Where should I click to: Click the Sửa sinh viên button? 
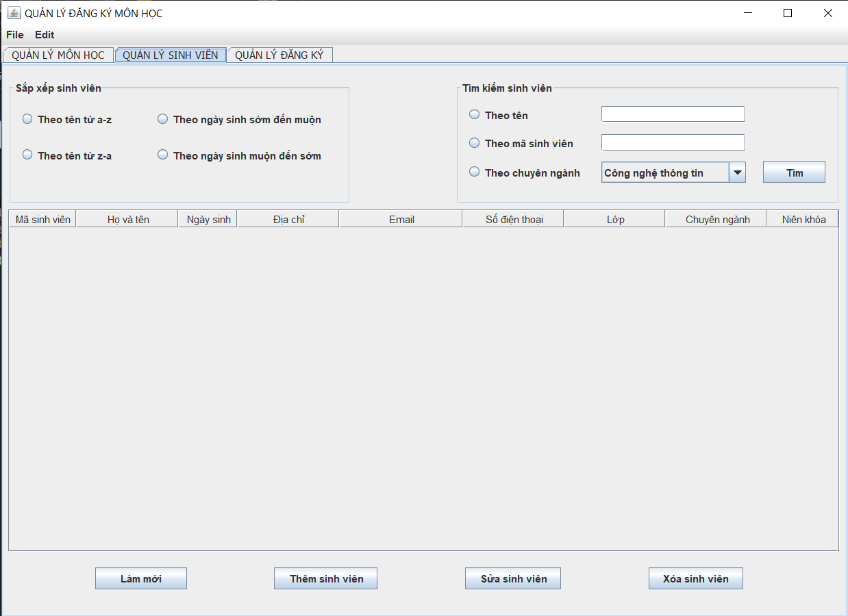point(513,578)
